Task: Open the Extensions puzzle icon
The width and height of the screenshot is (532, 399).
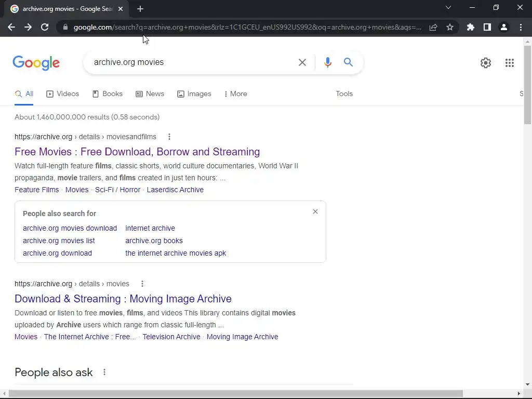Action: coord(471,27)
